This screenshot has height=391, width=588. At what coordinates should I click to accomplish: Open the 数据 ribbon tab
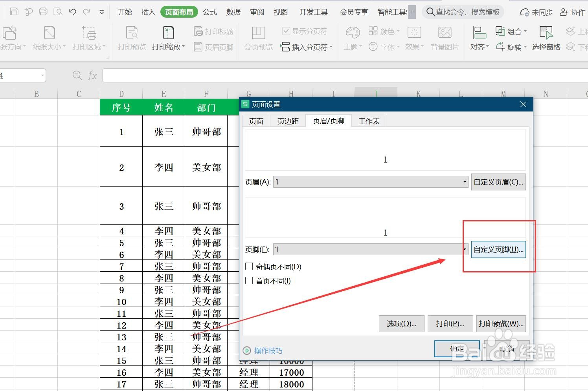coord(233,12)
